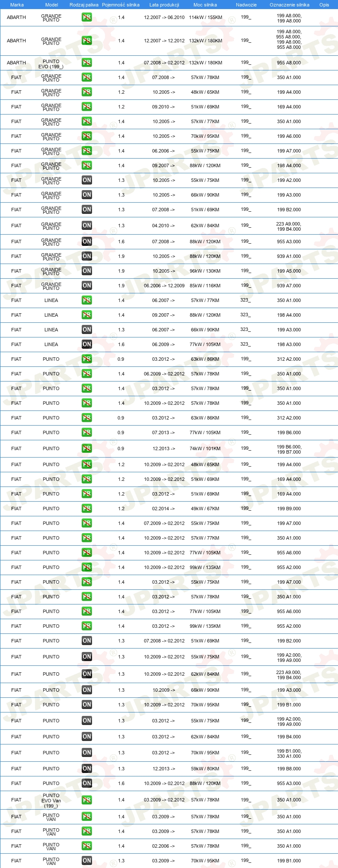Click petrol icon in Punto EVO Van row

(87, 800)
